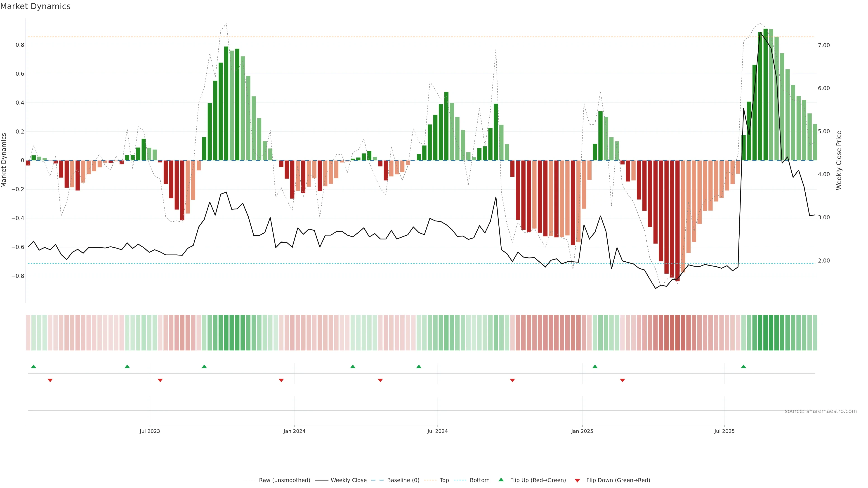Click the green Flip Up triangle in legend
Viewport: 868px width, 488px height.
[501, 480]
